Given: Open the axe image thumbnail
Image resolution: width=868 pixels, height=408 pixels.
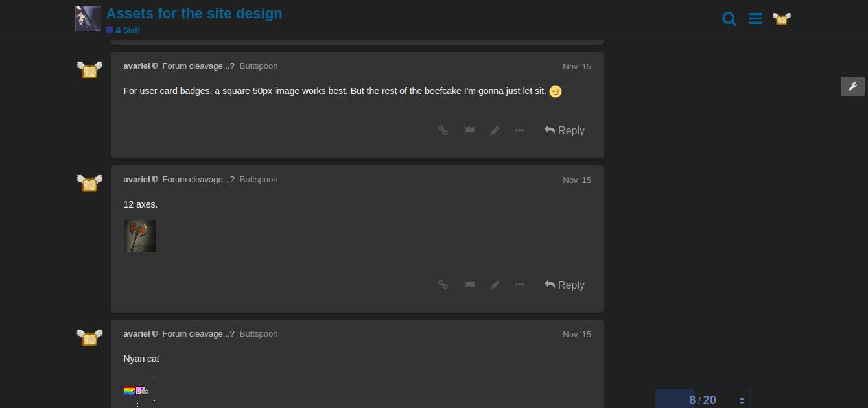Looking at the screenshot, I should point(140,236).
